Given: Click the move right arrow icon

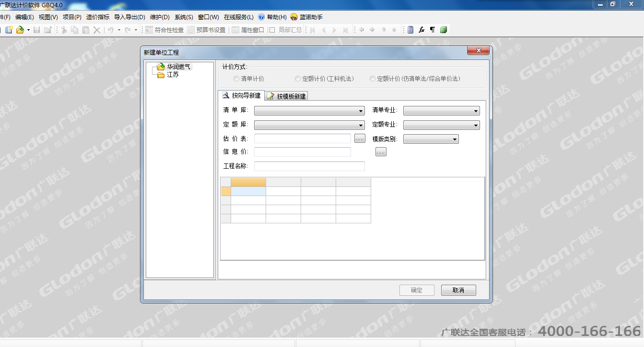Looking at the screenshot, I should pyautogui.click(x=372, y=30).
